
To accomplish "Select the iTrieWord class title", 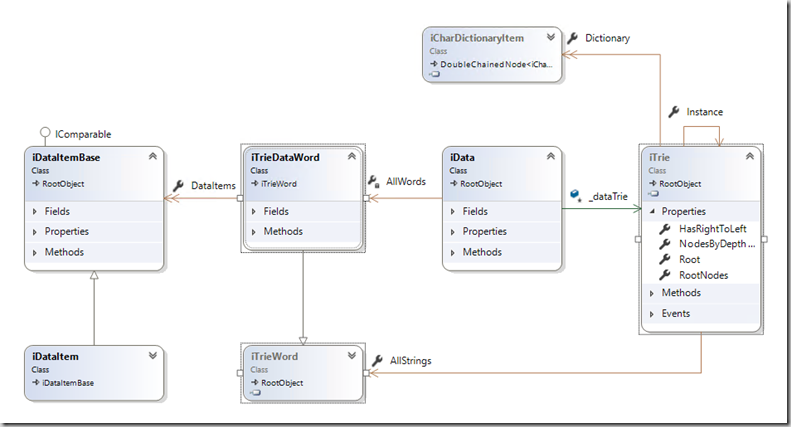I will pos(274,356).
